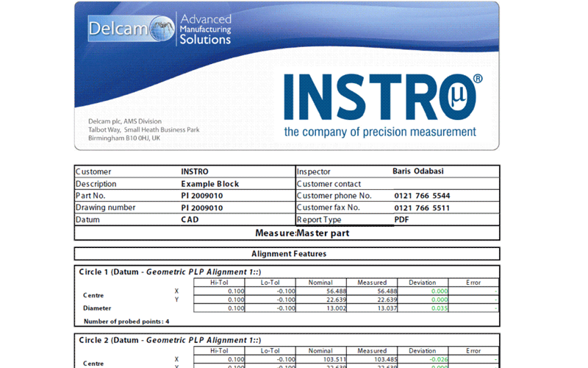Select the 'Advanced Manufacturing Solutions' text

click(x=205, y=29)
